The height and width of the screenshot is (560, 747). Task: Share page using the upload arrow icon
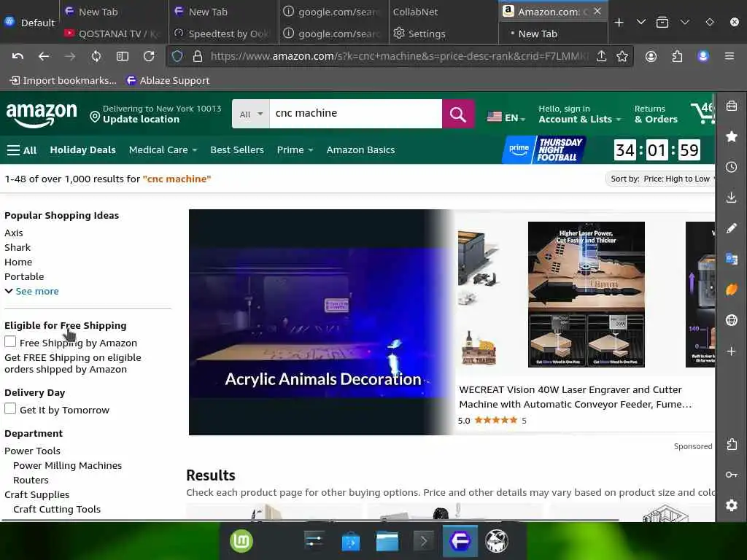coord(601,57)
